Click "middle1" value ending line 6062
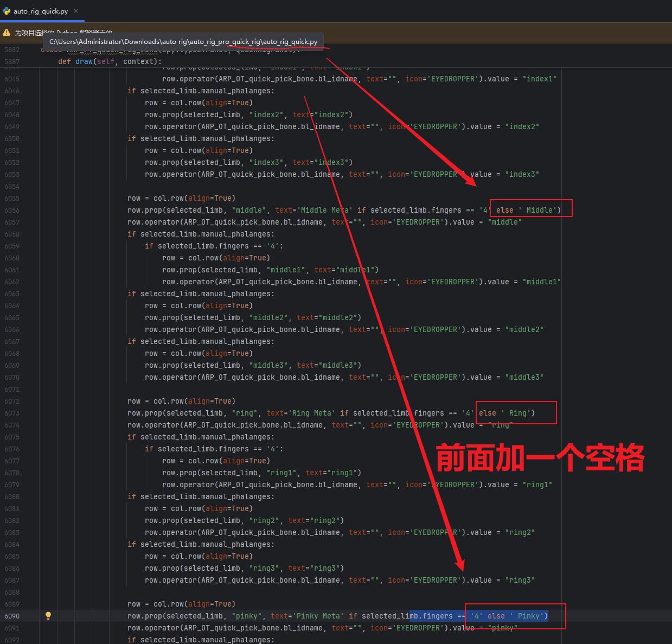Image resolution: width=672 pixels, height=644 pixels. [542, 282]
